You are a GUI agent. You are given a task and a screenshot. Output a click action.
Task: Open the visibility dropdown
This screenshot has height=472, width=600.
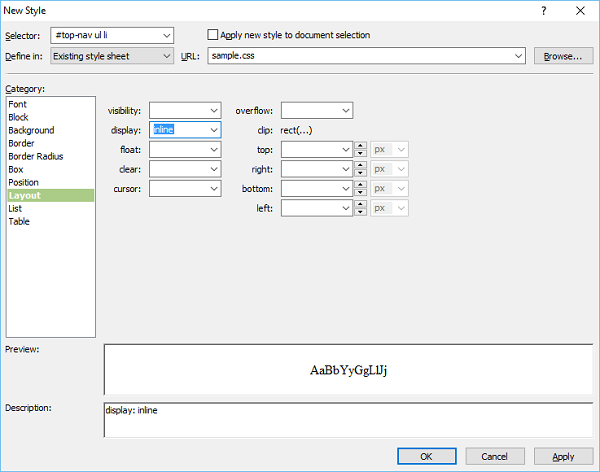(x=214, y=110)
